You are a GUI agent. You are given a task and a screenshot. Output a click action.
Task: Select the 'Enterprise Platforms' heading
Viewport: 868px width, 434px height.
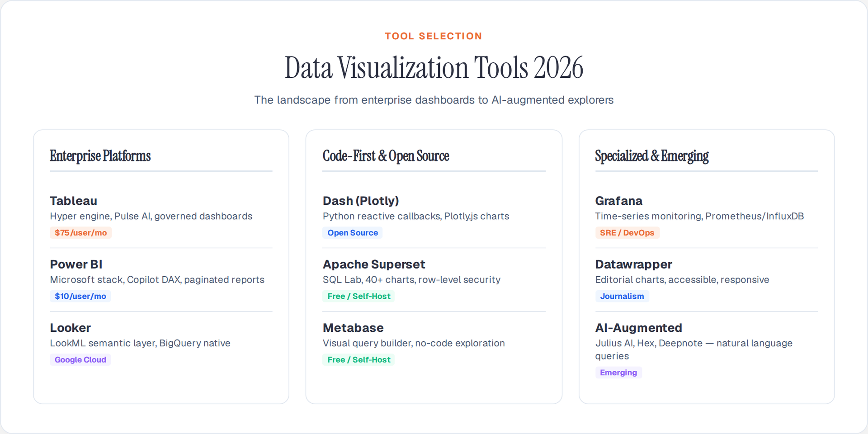[x=100, y=156]
